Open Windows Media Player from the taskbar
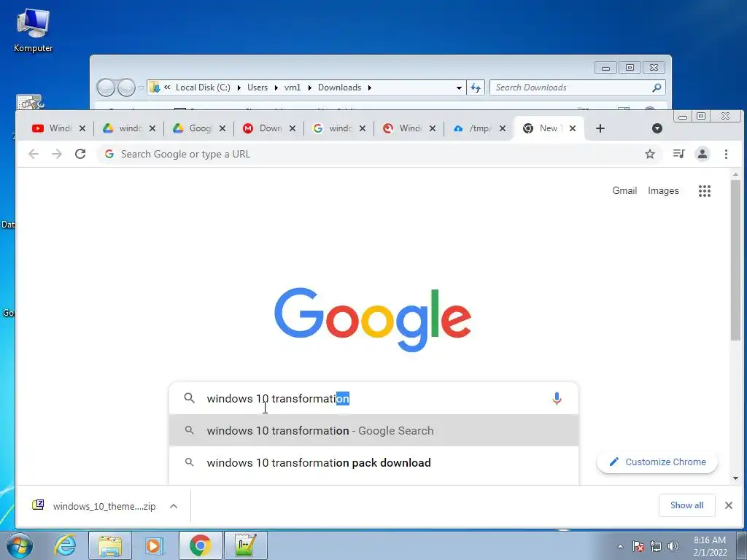747x560 pixels. (x=154, y=545)
